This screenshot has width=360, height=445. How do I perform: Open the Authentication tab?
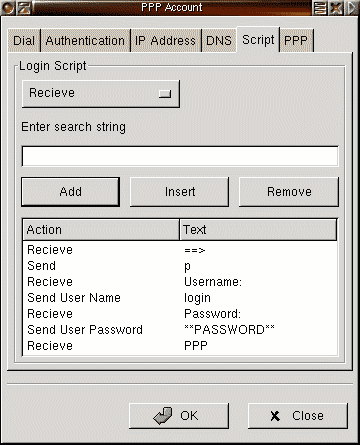click(85, 41)
